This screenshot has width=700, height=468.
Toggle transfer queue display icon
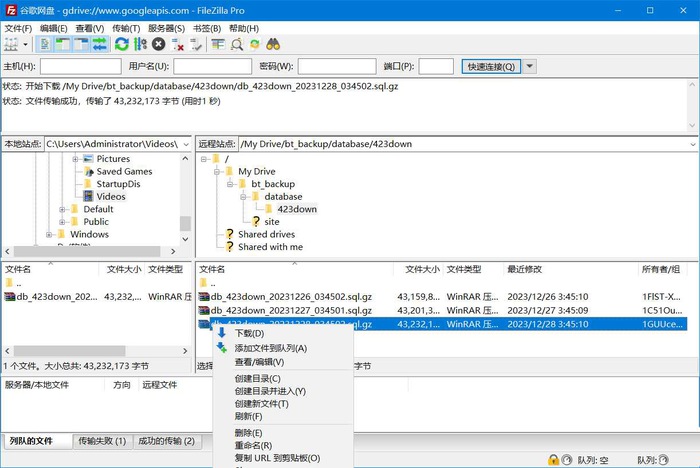coord(100,44)
